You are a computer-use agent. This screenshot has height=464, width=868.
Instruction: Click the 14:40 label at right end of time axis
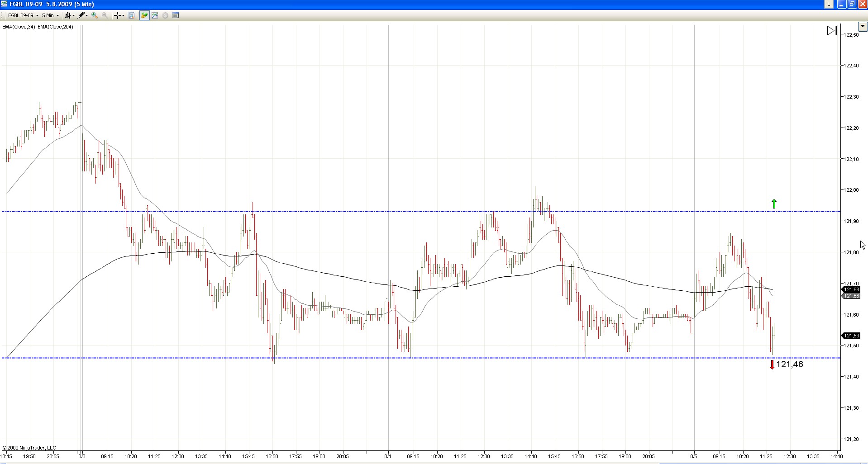click(837, 456)
